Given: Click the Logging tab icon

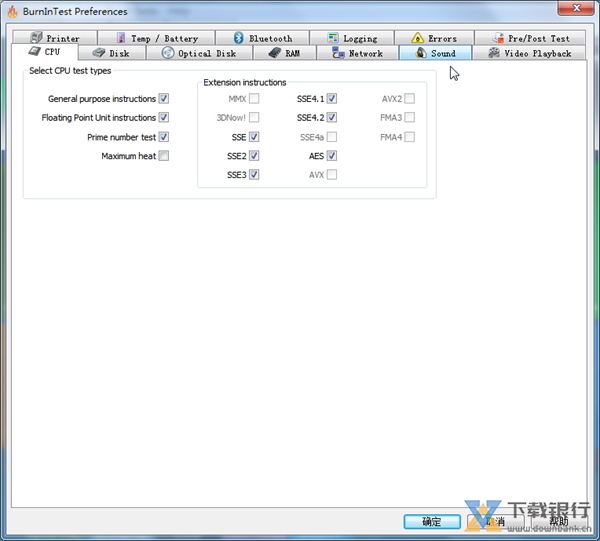Looking at the screenshot, I should click(x=333, y=38).
